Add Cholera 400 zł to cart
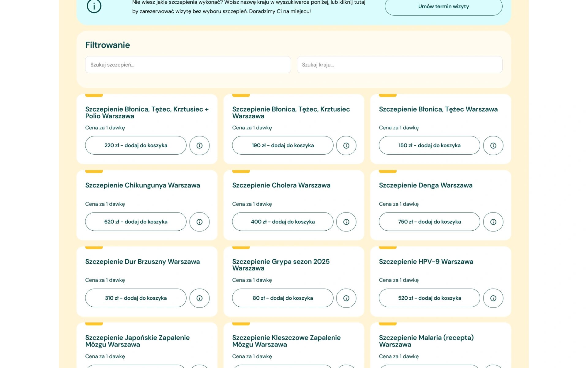This screenshot has width=588, height=368. pos(282,222)
